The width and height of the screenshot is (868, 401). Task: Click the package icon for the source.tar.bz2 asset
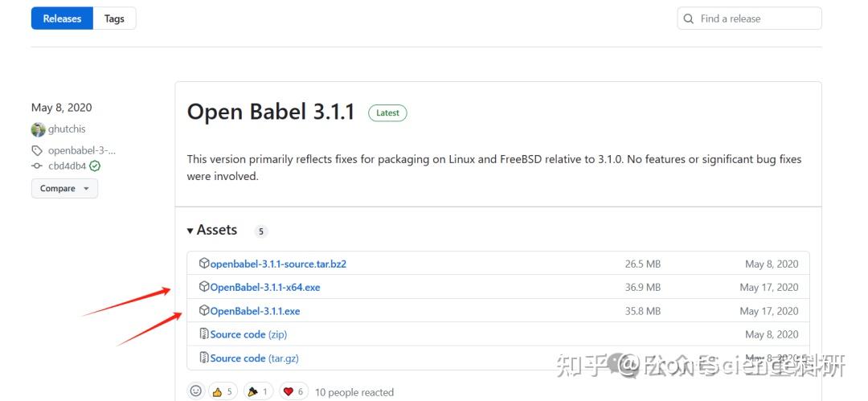(204, 264)
